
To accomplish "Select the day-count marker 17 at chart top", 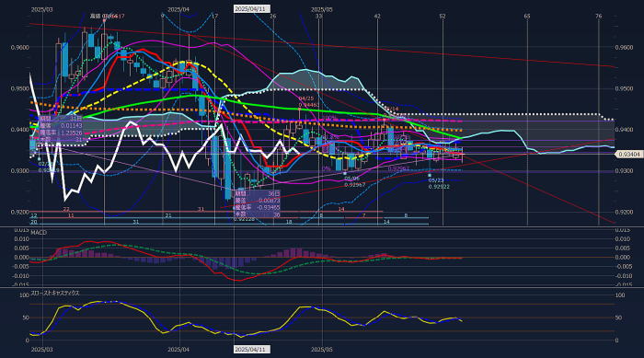I will click(x=214, y=16).
